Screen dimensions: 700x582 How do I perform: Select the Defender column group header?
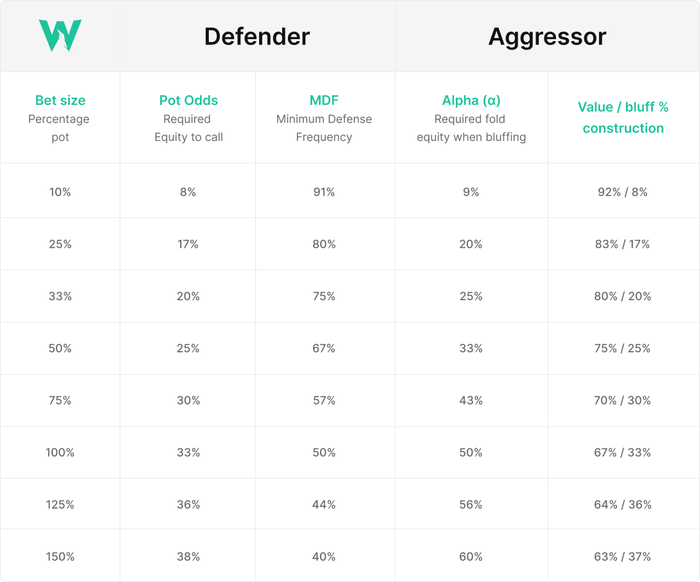click(257, 37)
